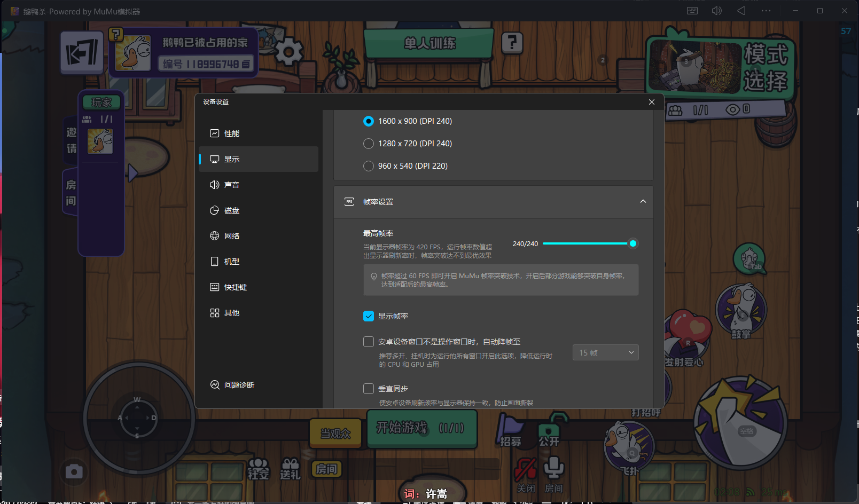Click the screenshot camera icon
Image resolution: width=859 pixels, height=504 pixels.
74,471
